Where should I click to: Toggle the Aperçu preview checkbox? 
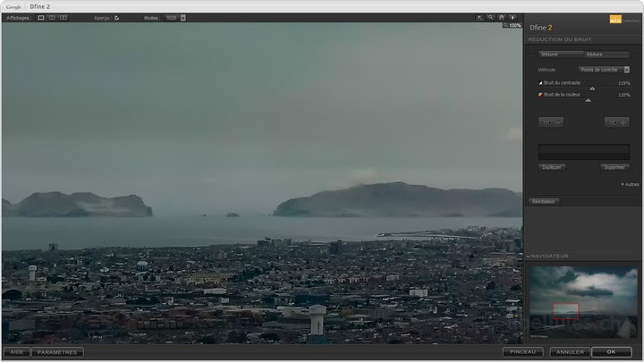(x=116, y=18)
